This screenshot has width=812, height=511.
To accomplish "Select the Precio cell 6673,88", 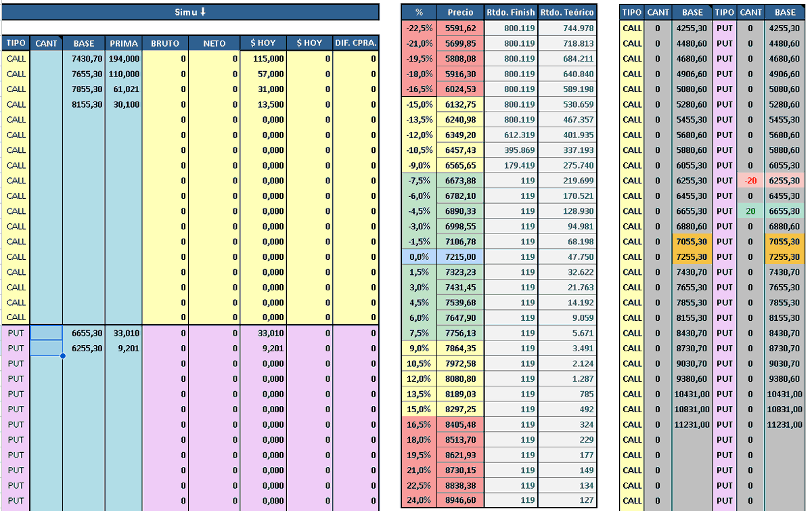I will 461,180.
